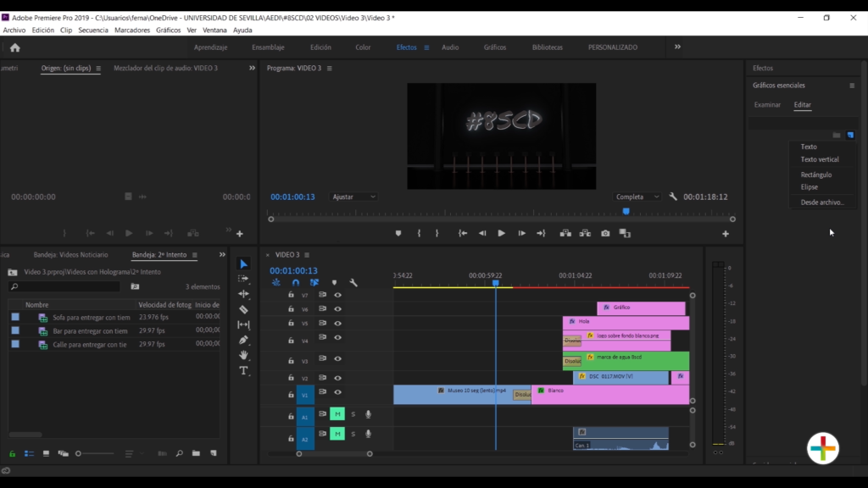868x488 pixels.
Task: Switch to the Examinar tab
Action: point(767,104)
